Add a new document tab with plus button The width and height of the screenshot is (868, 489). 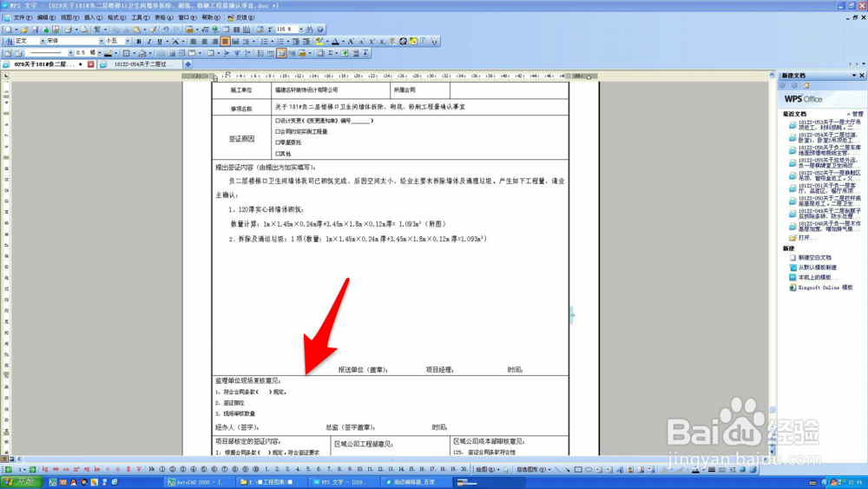pyautogui.click(x=187, y=64)
